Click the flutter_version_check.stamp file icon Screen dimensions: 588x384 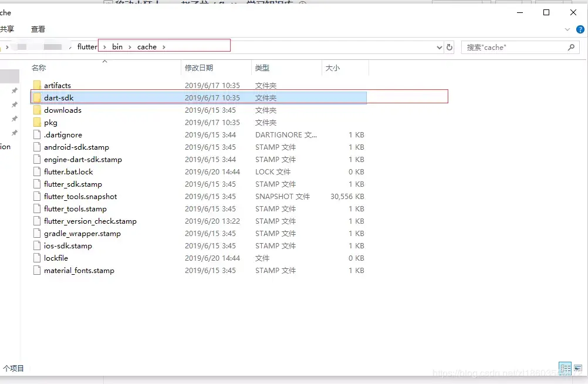(x=37, y=221)
